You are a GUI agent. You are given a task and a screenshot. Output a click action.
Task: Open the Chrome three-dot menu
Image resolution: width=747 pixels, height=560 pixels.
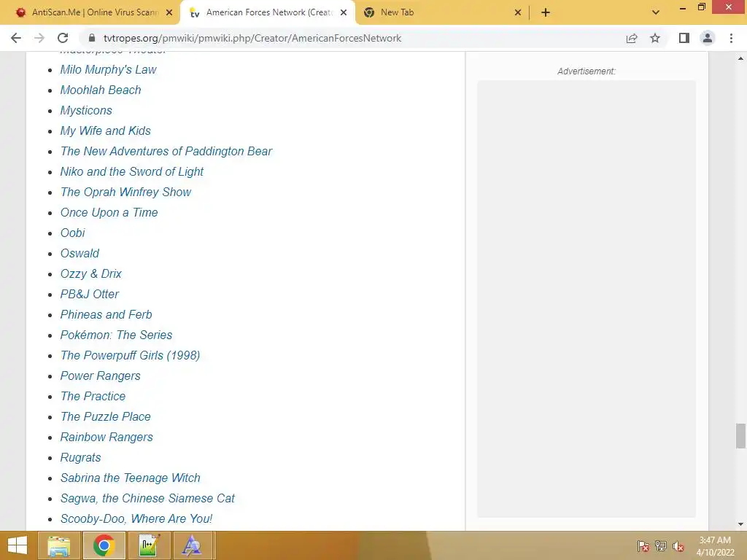click(731, 38)
